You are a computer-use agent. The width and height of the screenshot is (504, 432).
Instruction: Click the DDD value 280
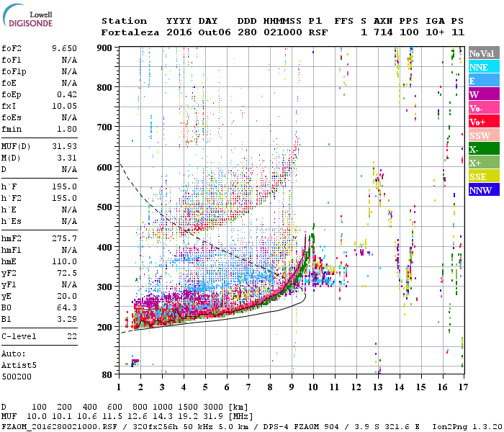click(x=247, y=32)
